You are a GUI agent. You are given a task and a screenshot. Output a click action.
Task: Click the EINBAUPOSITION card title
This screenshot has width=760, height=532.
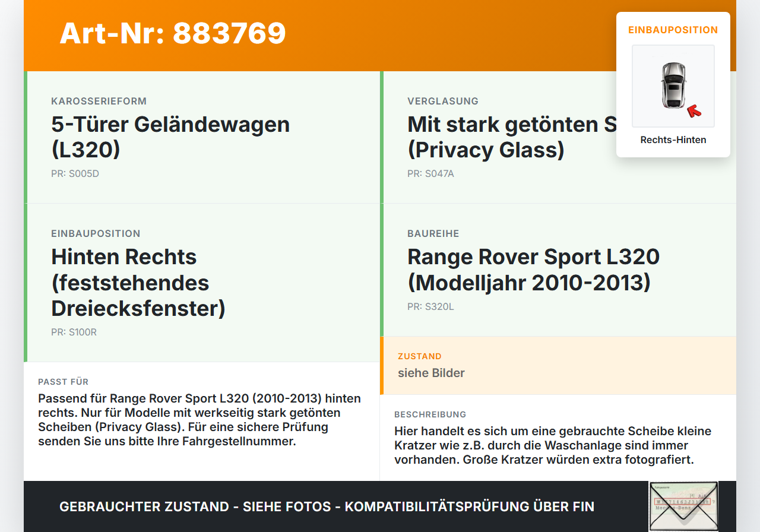(x=673, y=30)
